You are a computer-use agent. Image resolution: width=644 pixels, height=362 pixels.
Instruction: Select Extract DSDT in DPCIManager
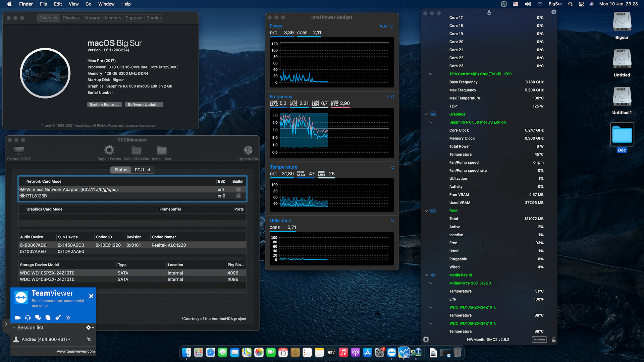pyautogui.click(x=19, y=152)
